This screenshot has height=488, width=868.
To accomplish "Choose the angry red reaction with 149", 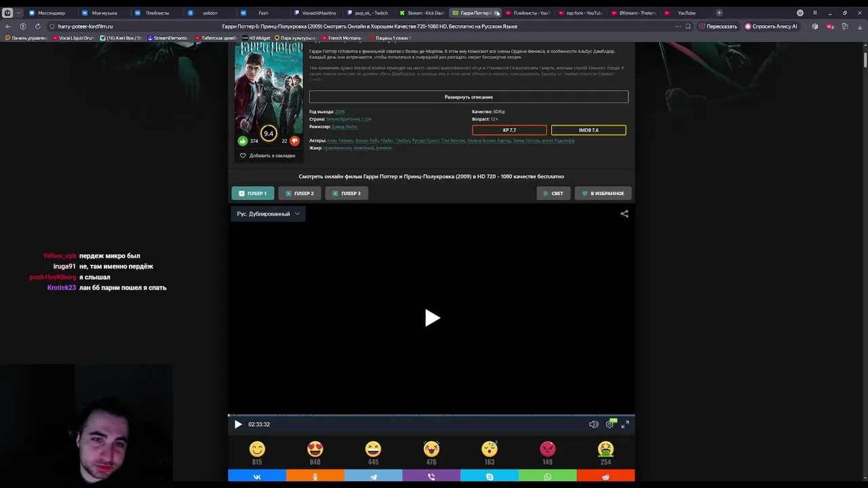I will [x=547, y=449].
